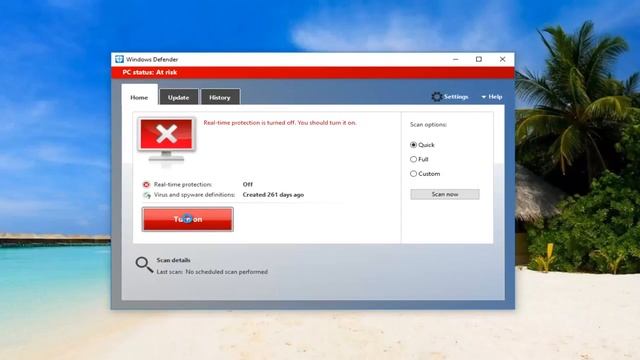Click the virus definitions status icon

pyautogui.click(x=146, y=195)
